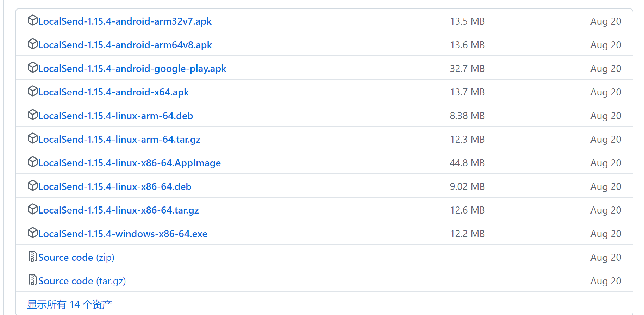Click package icon next to linux-arm-64.deb
The image size is (644, 315).
32,115
